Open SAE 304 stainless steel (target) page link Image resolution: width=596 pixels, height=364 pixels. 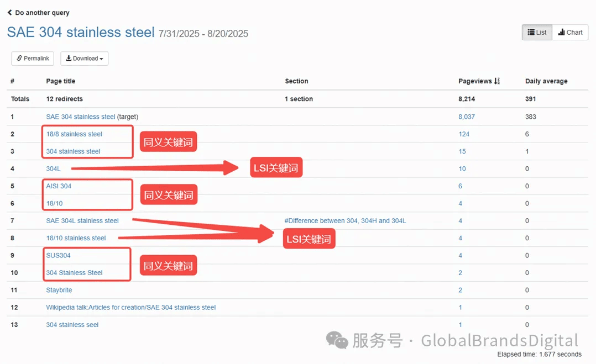(81, 117)
